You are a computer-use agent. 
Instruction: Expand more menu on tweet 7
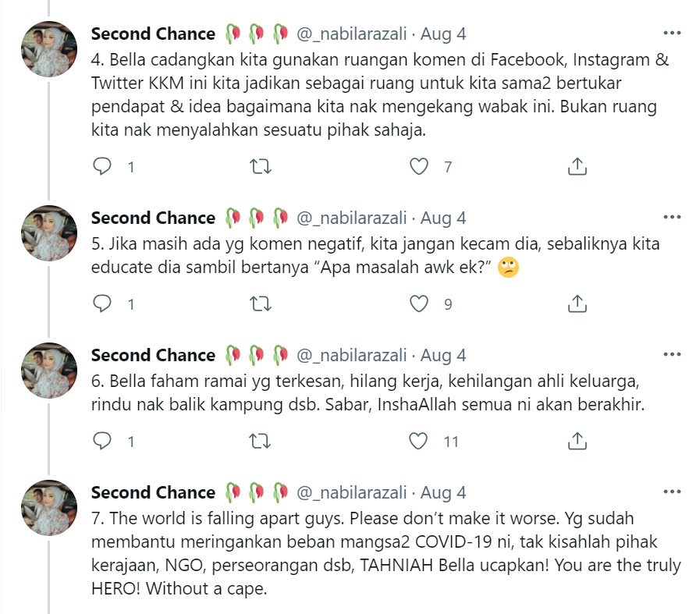tap(671, 492)
